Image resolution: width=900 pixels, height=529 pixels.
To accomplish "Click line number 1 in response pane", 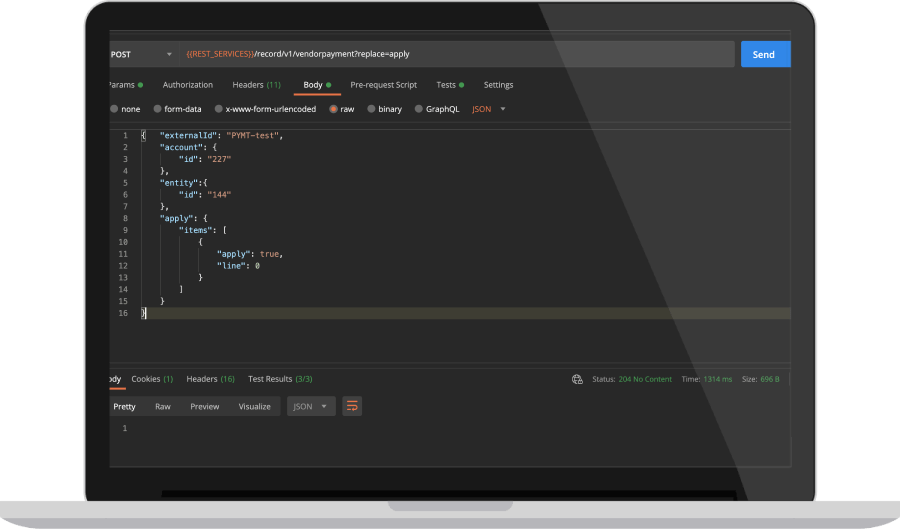I will coord(125,429).
